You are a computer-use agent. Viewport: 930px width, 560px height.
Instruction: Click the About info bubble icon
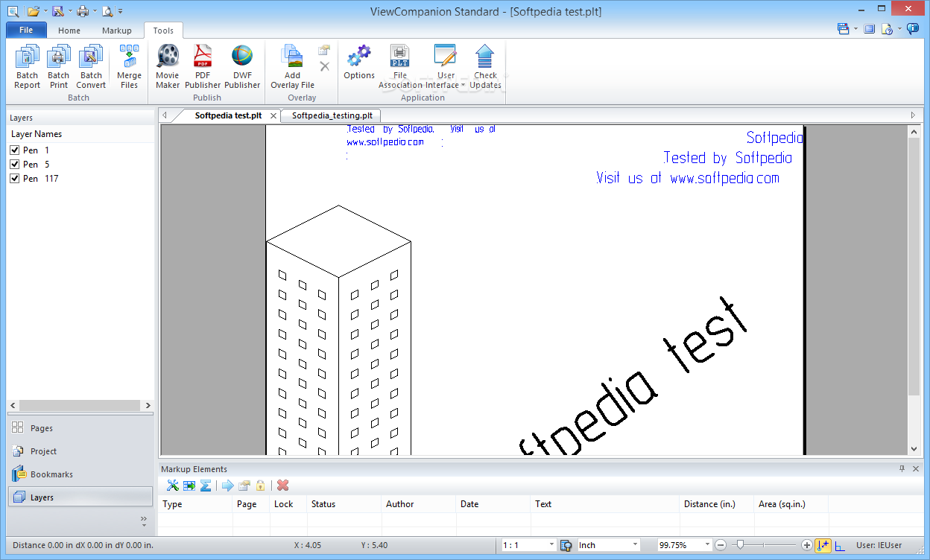(914, 28)
